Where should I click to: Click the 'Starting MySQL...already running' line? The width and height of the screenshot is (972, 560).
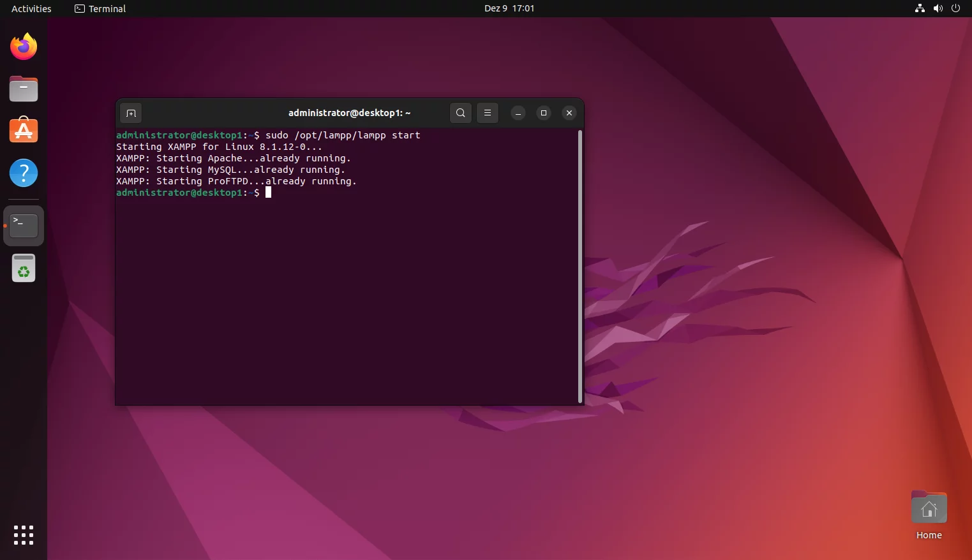pyautogui.click(x=230, y=170)
